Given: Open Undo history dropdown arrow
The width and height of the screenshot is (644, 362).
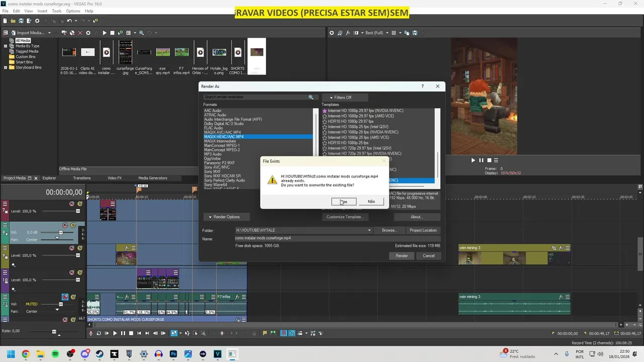Looking at the screenshot, I should [x=76, y=21].
